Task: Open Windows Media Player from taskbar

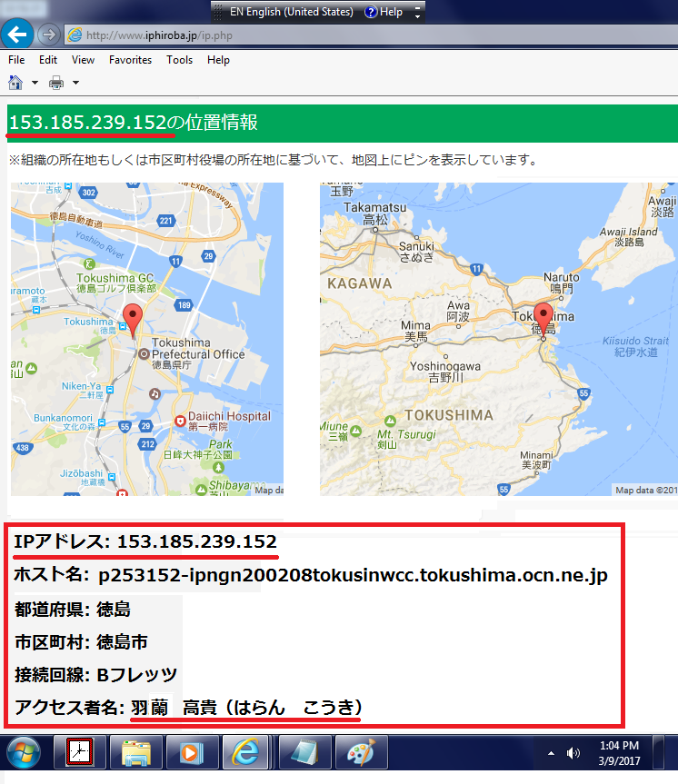Action: (192, 751)
